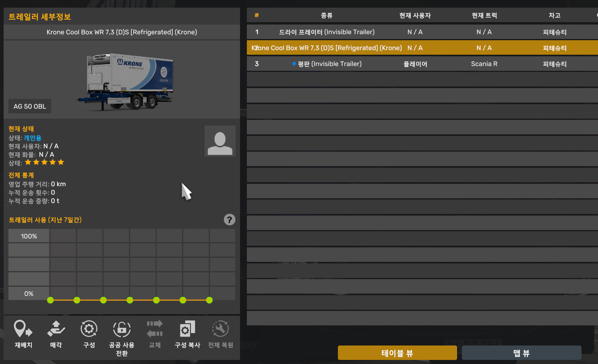Click the 매각 sell trailer icon
This screenshot has height=364, width=598.
(x=56, y=329)
